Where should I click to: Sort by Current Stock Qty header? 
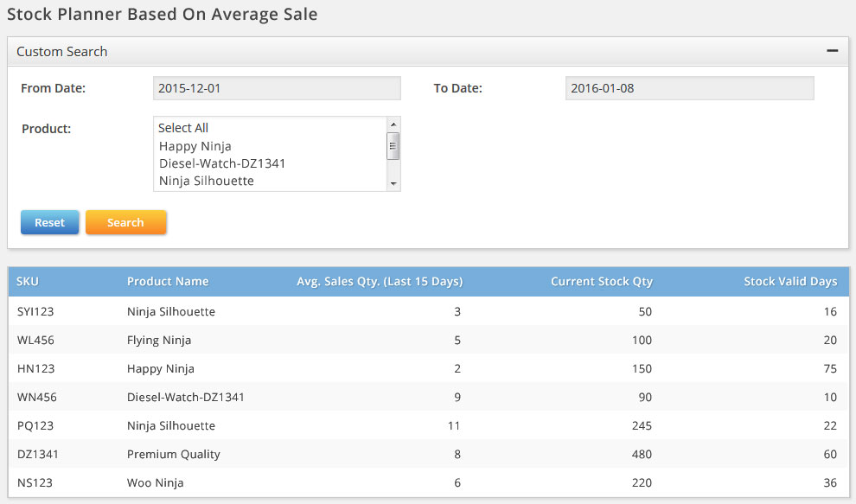coord(601,281)
